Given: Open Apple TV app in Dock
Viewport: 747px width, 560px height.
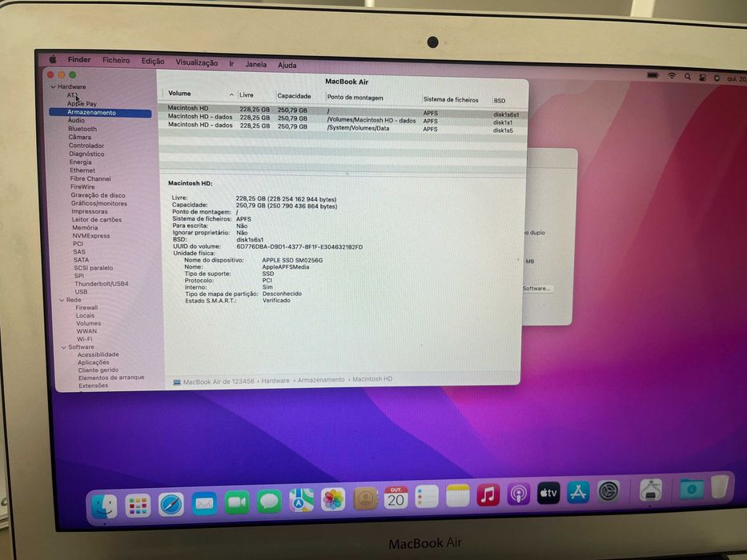Looking at the screenshot, I should tap(548, 493).
